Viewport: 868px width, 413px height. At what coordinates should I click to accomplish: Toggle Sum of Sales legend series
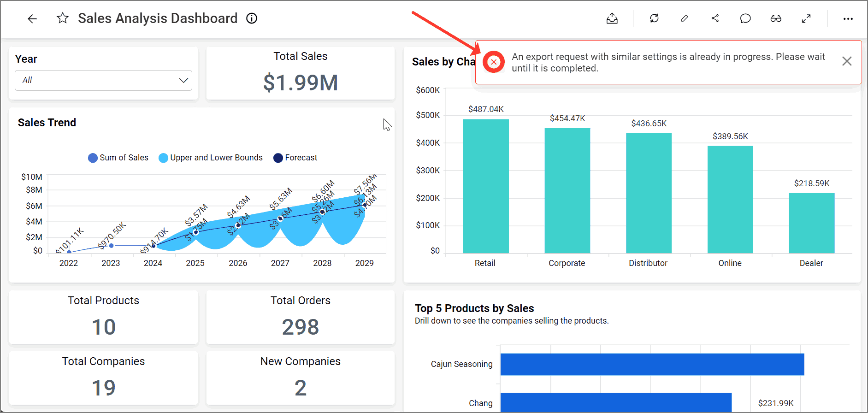click(118, 158)
